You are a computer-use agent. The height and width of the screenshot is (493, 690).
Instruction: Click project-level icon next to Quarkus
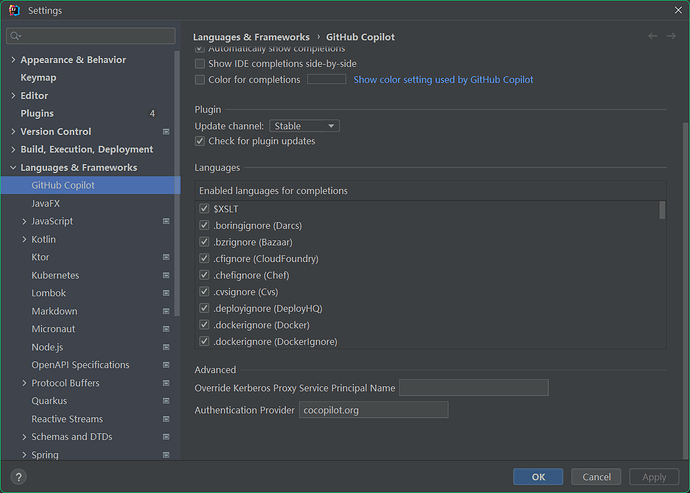166,401
